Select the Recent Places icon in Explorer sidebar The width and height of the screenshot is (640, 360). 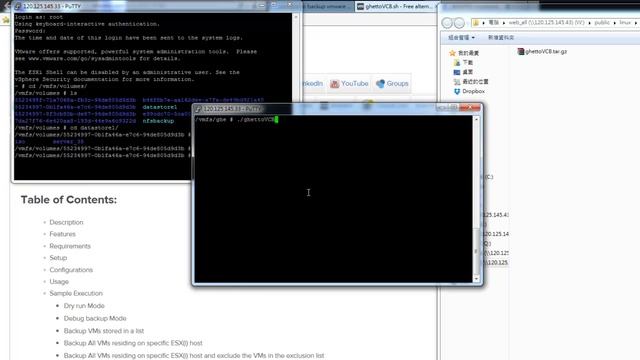[457, 82]
